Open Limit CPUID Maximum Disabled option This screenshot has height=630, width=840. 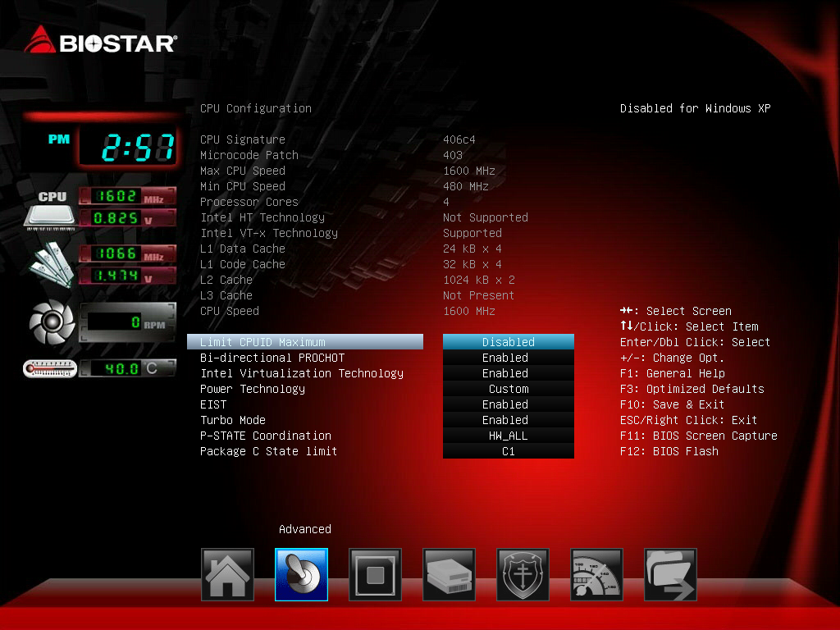(509, 342)
